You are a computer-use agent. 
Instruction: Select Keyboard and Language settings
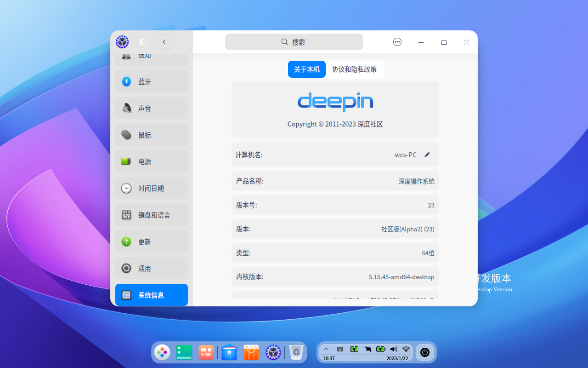point(151,215)
